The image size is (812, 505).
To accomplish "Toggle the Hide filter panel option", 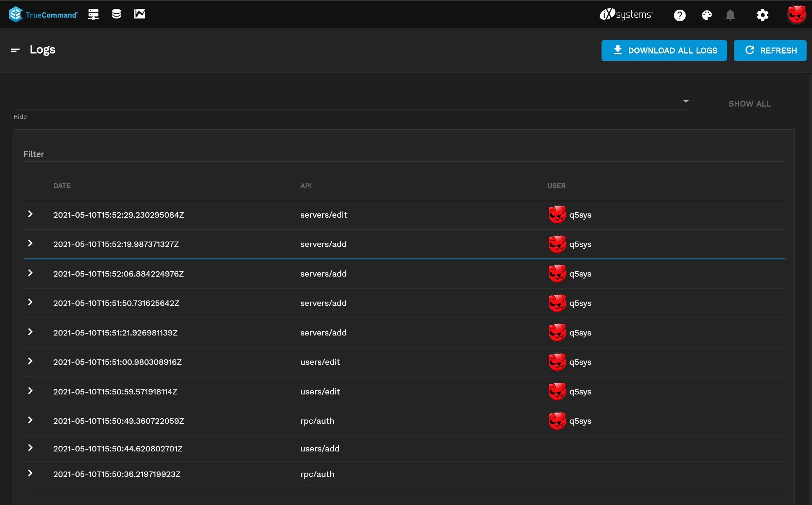I will click(20, 116).
